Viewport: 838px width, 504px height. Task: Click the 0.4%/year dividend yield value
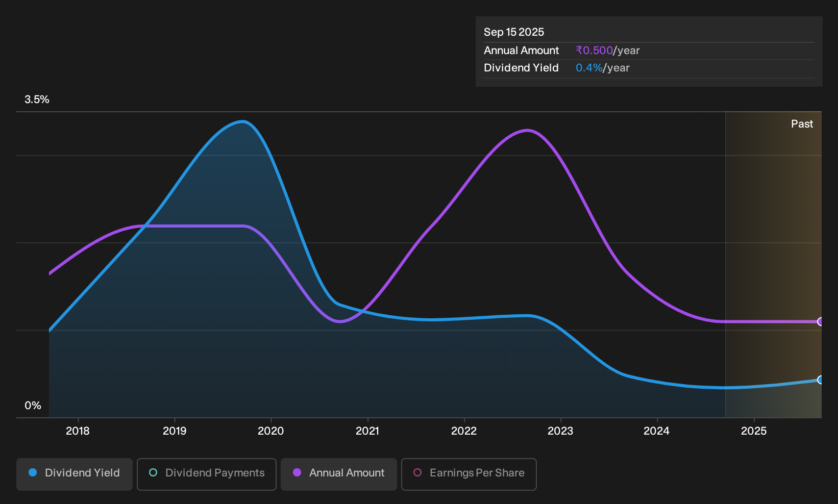pos(603,68)
